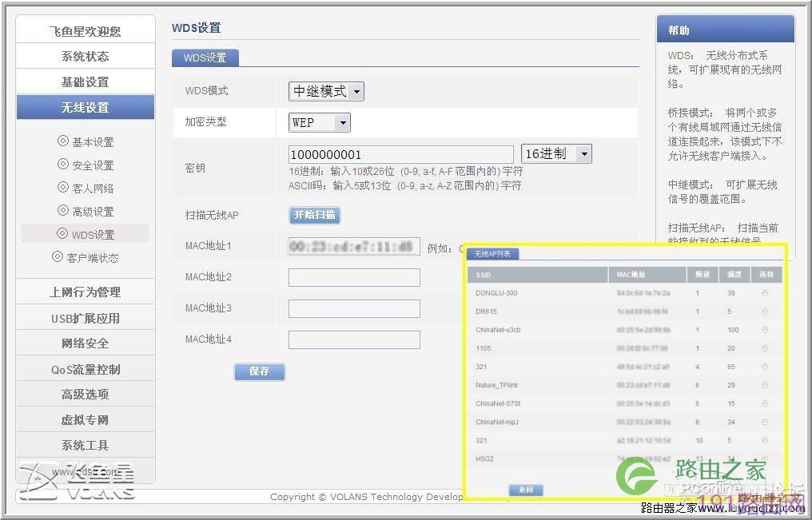Select the radio button for Nature_TPlink
Screen dimensions: 812x520
[765, 385]
